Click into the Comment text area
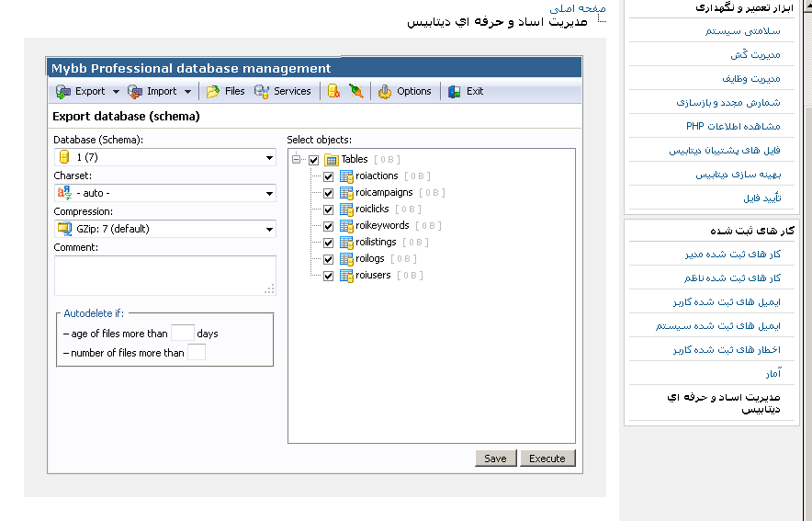The width and height of the screenshot is (812, 521). click(164, 276)
